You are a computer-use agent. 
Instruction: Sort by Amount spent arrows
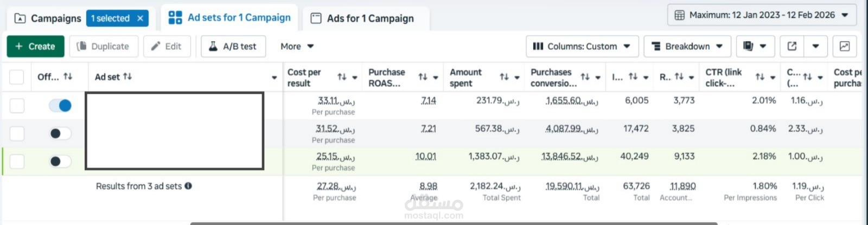pyautogui.click(x=504, y=77)
